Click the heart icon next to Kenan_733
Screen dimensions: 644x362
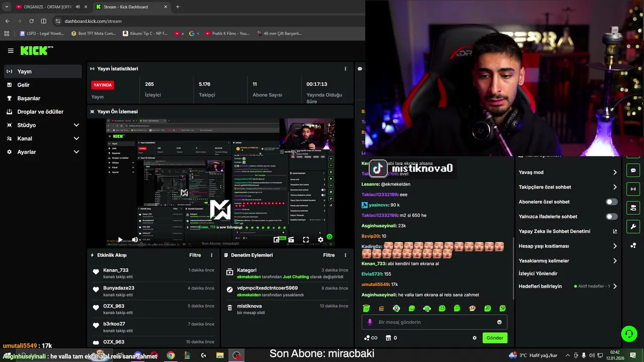tap(96, 272)
